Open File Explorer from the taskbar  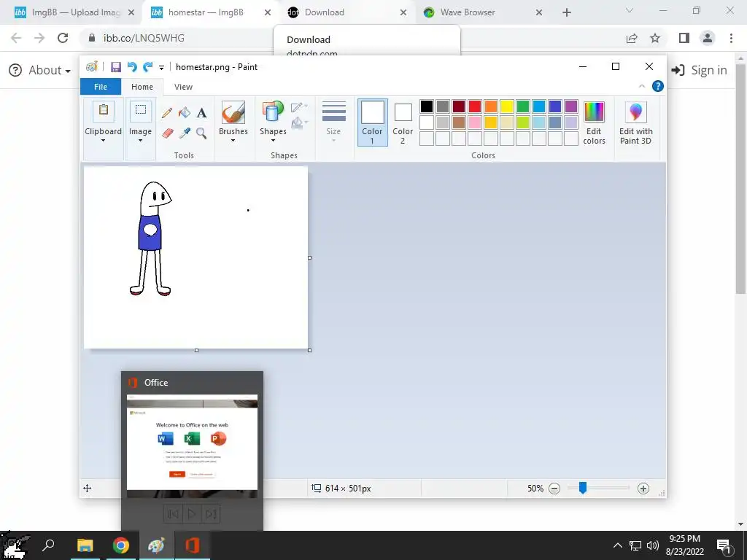(85, 545)
